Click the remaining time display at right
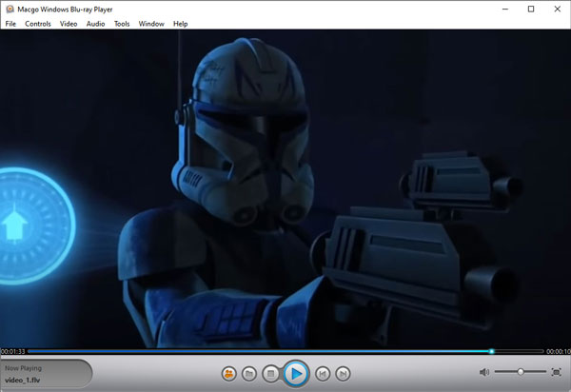 [x=559, y=351]
